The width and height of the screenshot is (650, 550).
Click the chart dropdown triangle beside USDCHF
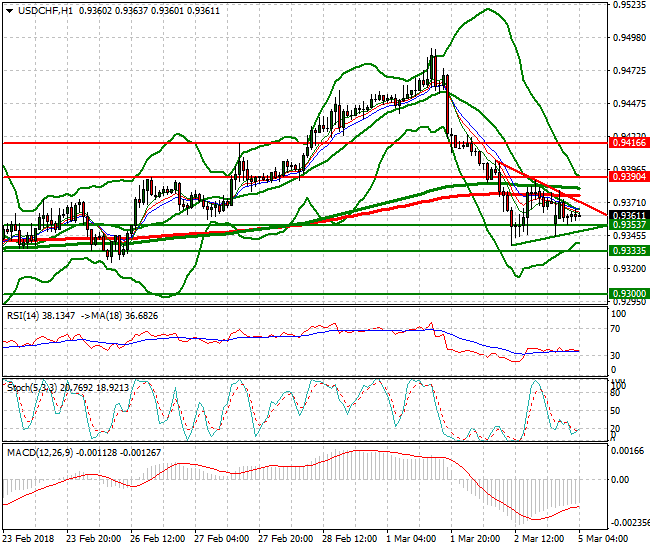(10, 11)
